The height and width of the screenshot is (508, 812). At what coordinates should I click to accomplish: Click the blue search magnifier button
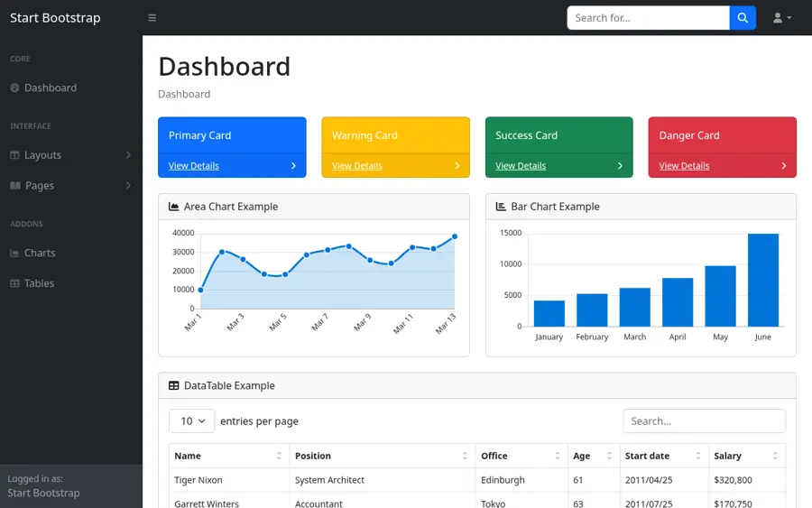tap(743, 18)
